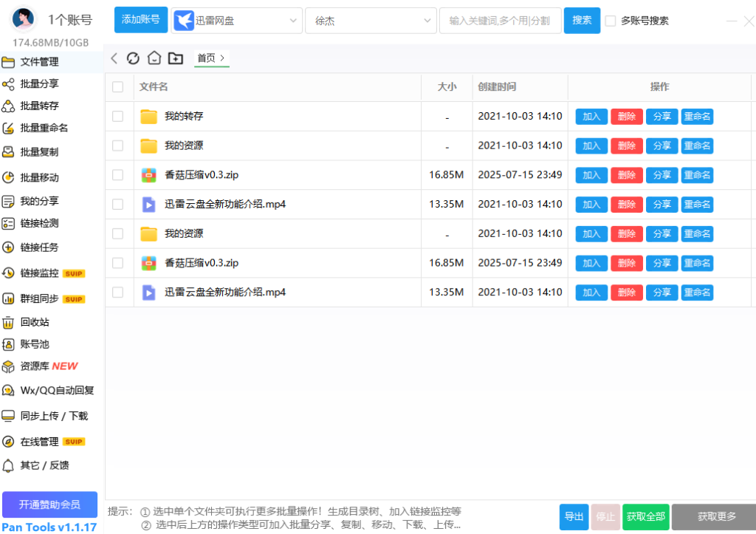Click the 搜索 button

coord(582,20)
